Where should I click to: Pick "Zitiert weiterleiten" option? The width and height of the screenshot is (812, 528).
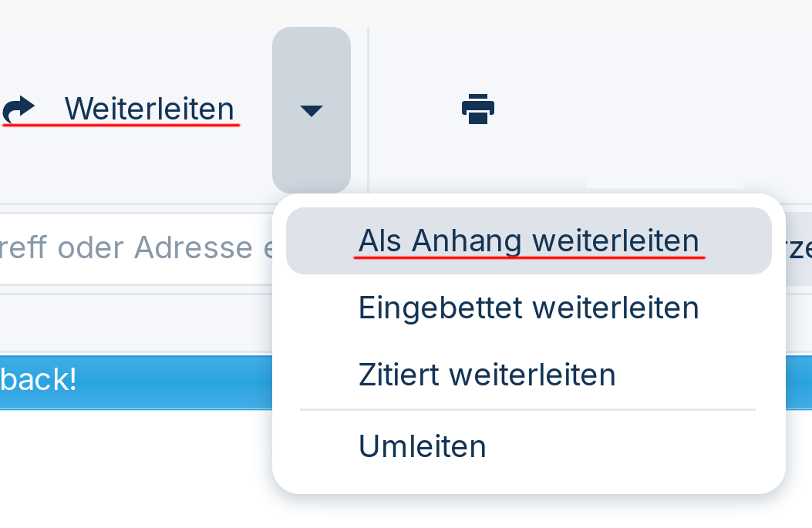pos(487,375)
